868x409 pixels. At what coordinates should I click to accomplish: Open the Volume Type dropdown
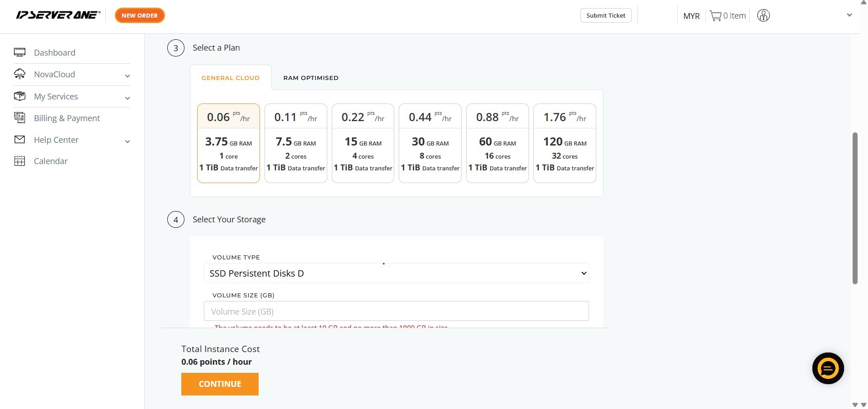click(x=396, y=273)
